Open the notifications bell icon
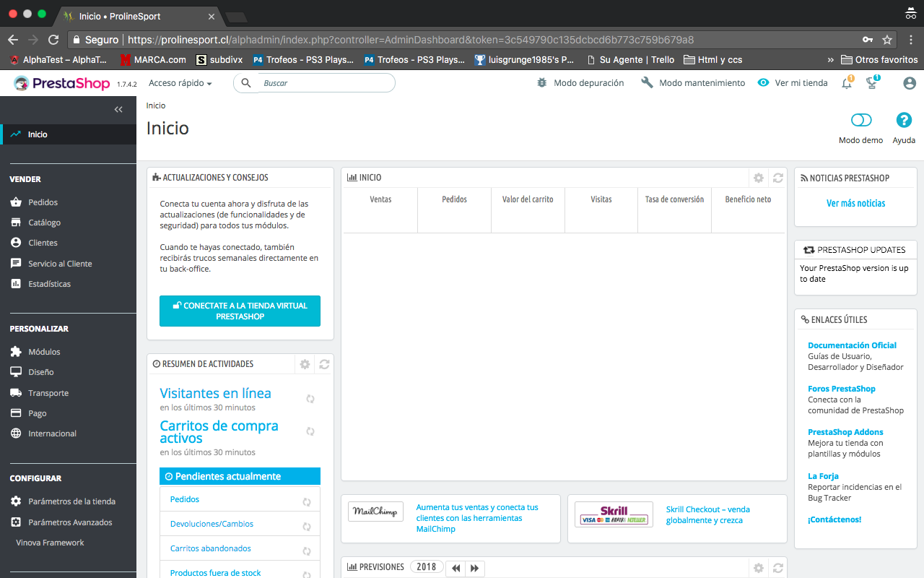The height and width of the screenshot is (578, 924). point(847,83)
